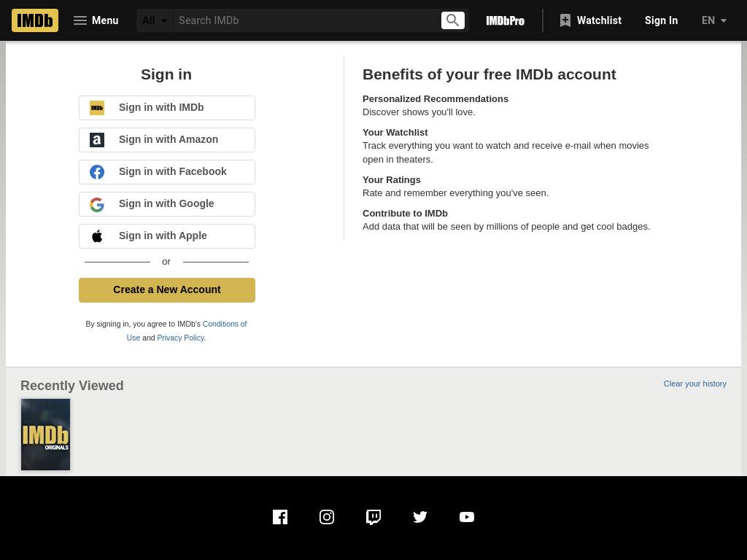Click the Search IMDb input field
The height and width of the screenshot is (560, 747).
[307, 20]
